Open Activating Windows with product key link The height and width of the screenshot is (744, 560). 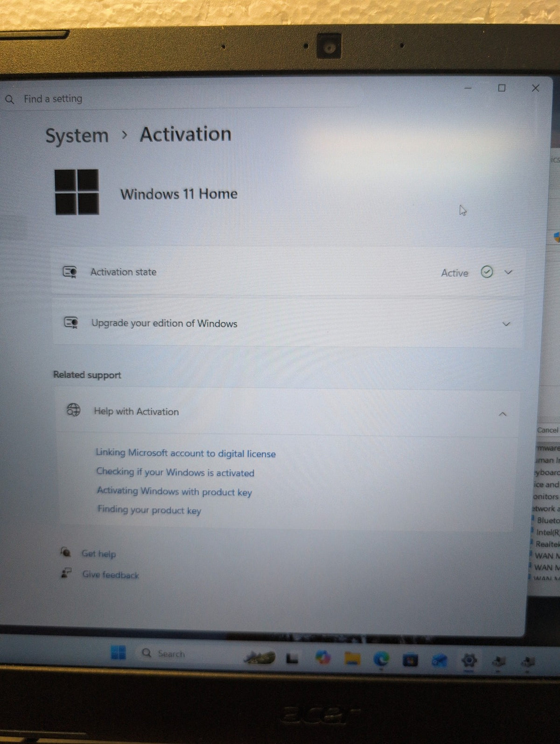click(x=175, y=491)
